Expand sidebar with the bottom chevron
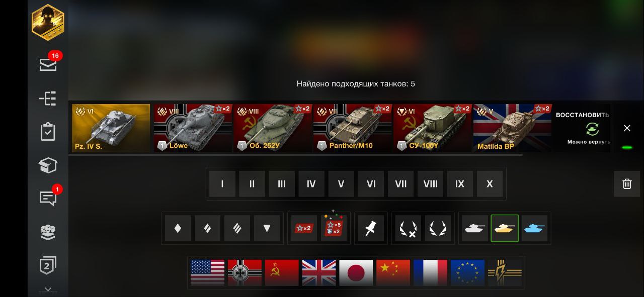The height and width of the screenshot is (297, 644). pos(48,290)
